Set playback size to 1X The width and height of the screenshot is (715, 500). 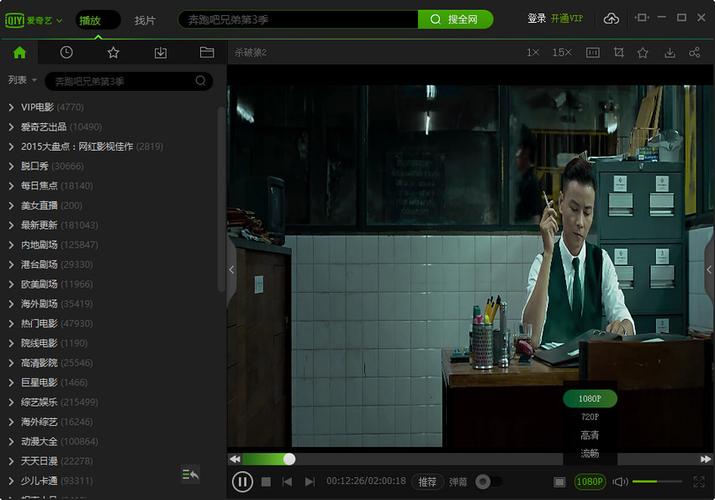pos(533,53)
